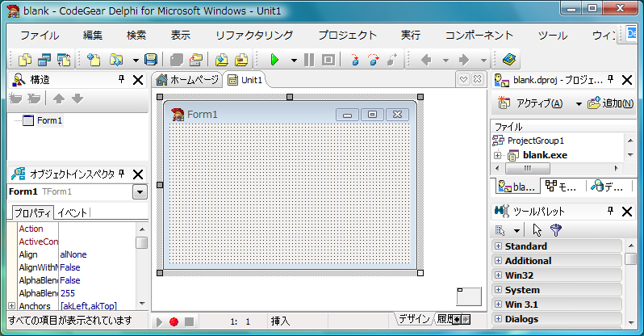Image resolution: width=644 pixels, height=336 pixels.
Task: Expand the Standard palette category
Action: (498, 246)
